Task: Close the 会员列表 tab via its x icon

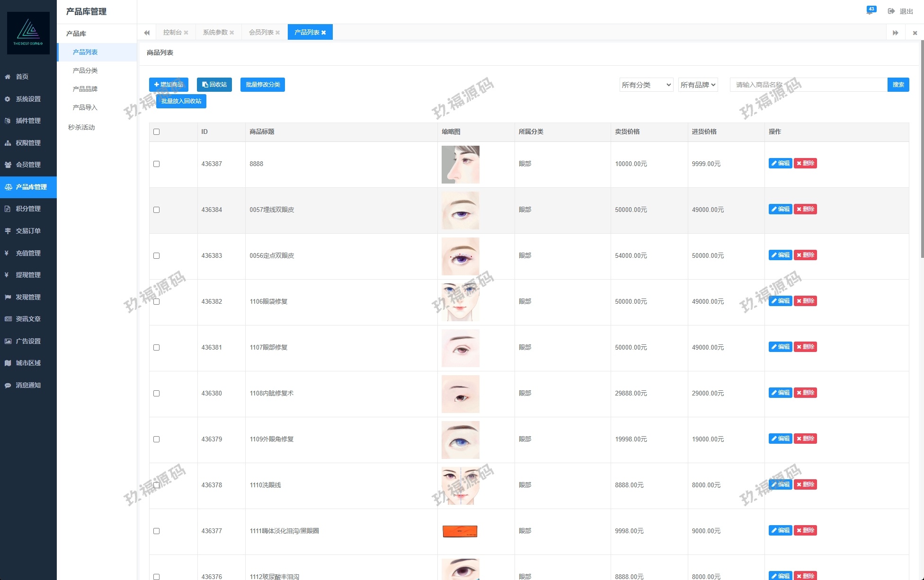Action: 278,33
